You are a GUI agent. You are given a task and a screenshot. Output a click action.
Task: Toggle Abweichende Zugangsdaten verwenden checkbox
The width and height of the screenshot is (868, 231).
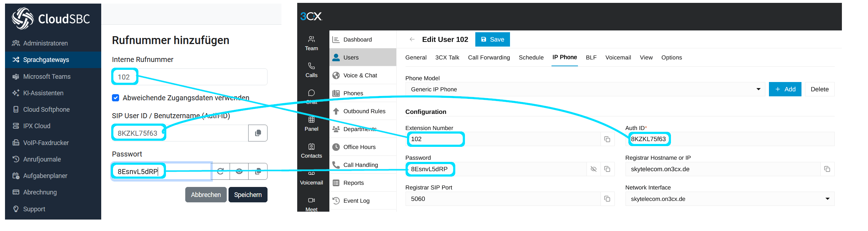pyautogui.click(x=116, y=98)
